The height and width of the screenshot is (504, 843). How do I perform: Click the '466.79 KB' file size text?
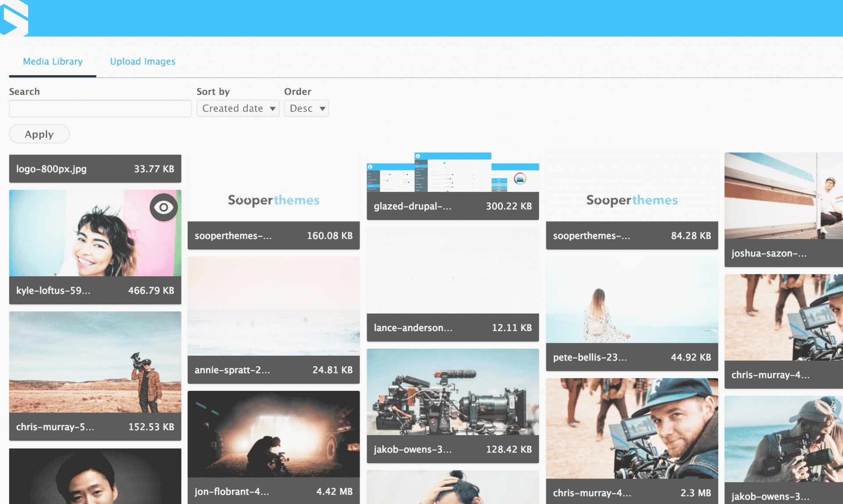(151, 291)
